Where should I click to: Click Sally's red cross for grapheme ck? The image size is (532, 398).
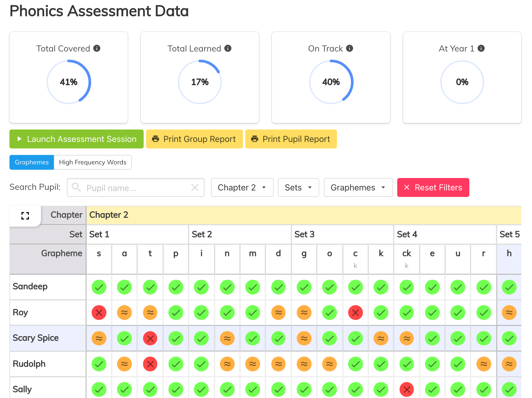coord(407,390)
